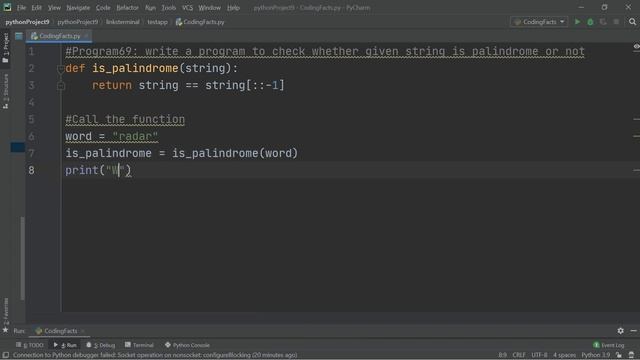Open Search Everywhere magnifier icon

[632, 22]
